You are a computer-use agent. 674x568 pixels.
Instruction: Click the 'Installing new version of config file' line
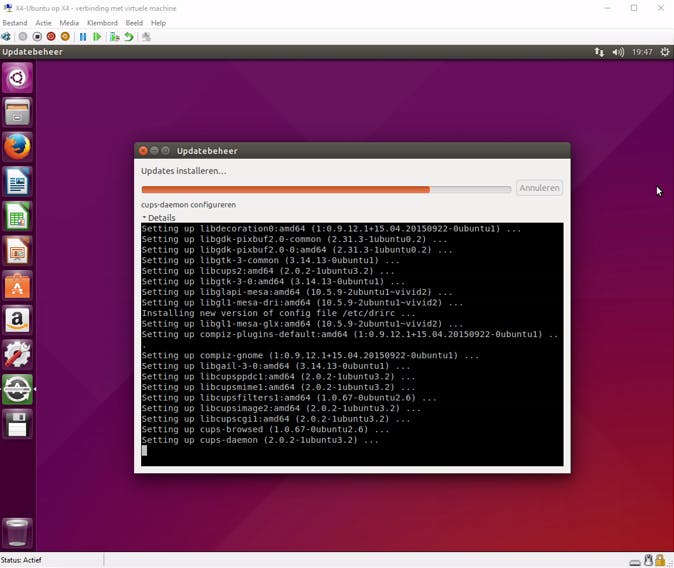278,313
